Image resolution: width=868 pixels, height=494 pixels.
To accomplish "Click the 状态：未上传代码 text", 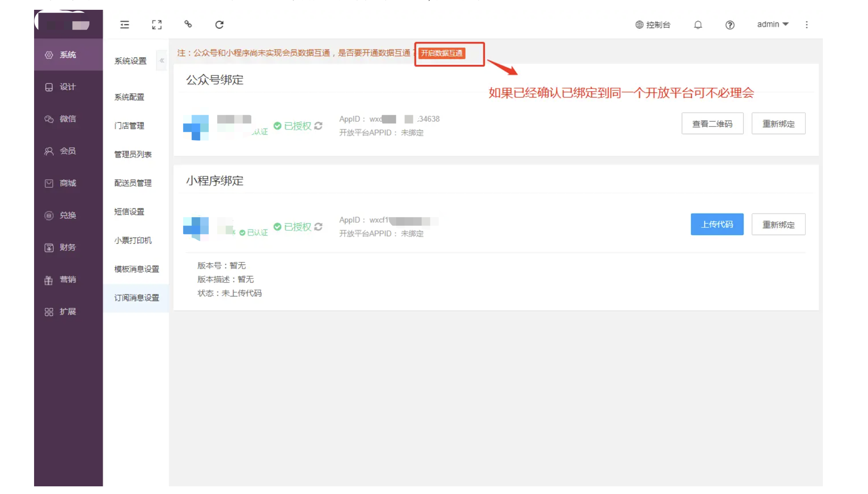I will (x=230, y=293).
